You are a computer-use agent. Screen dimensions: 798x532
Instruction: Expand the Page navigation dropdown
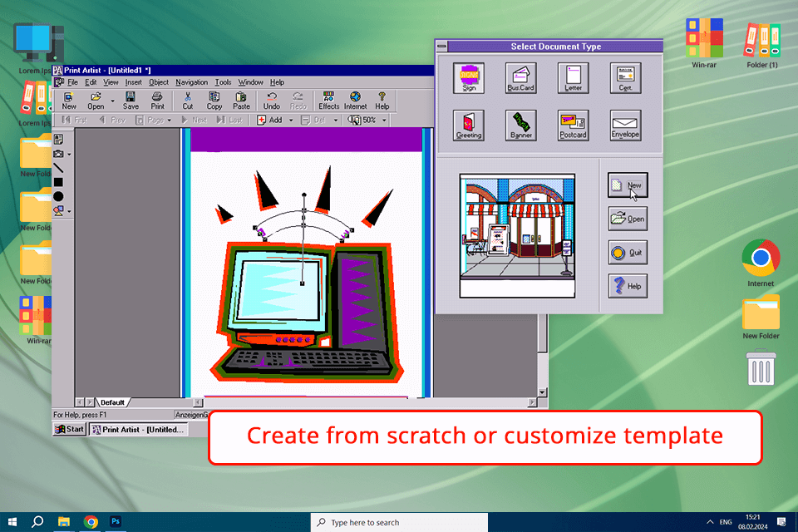pyautogui.click(x=169, y=121)
